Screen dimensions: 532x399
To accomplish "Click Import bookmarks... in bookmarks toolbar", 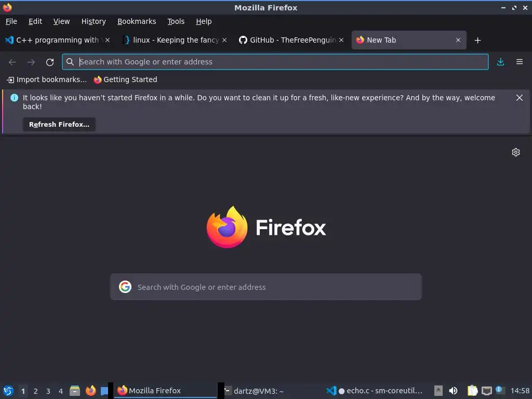I will tap(47, 79).
